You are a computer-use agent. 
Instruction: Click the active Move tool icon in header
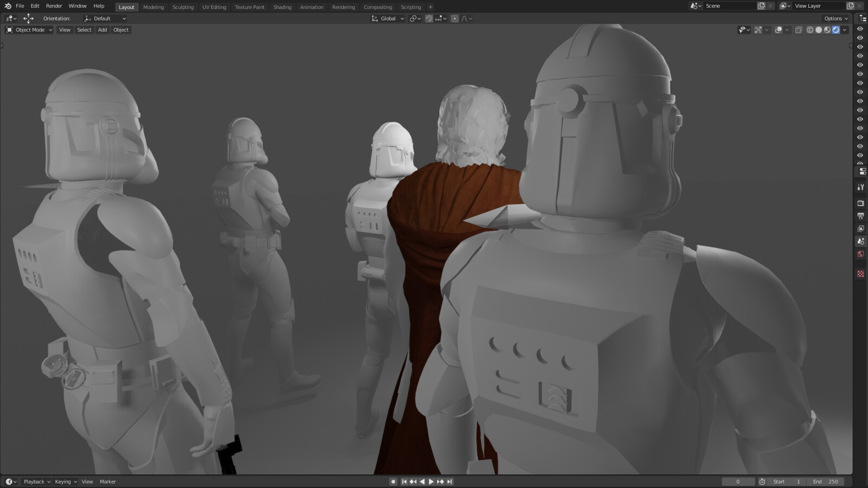click(28, 18)
